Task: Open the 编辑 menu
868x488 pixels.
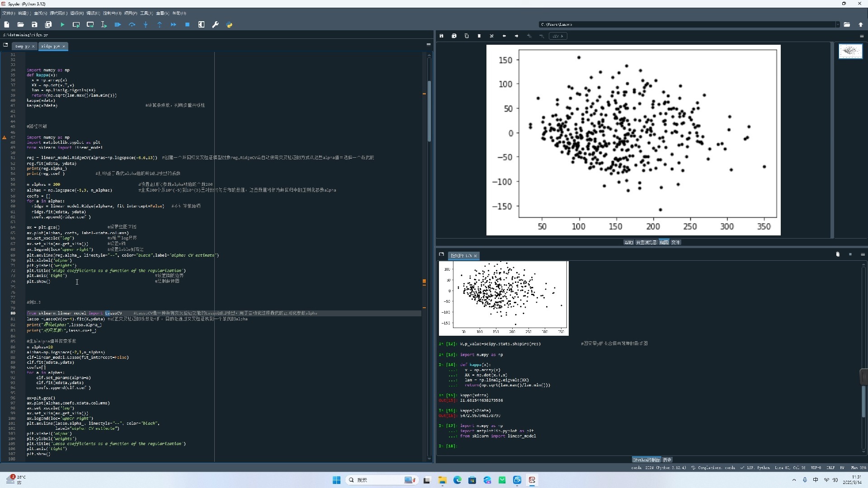Action: 24,13
